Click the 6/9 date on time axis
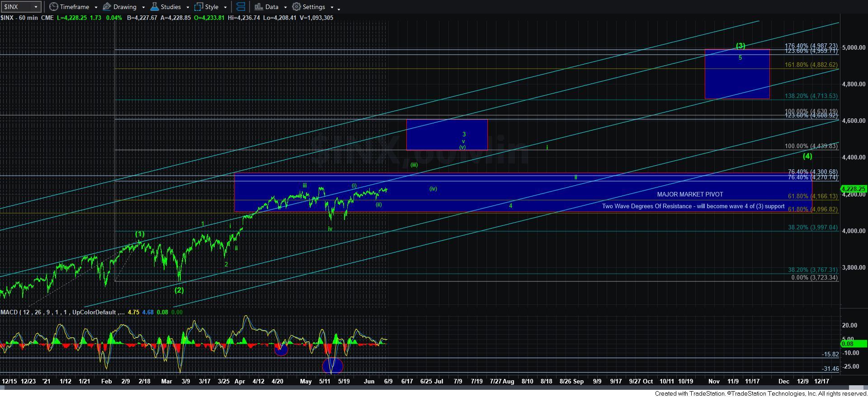Viewport: 868px width, 397px height. click(x=388, y=381)
